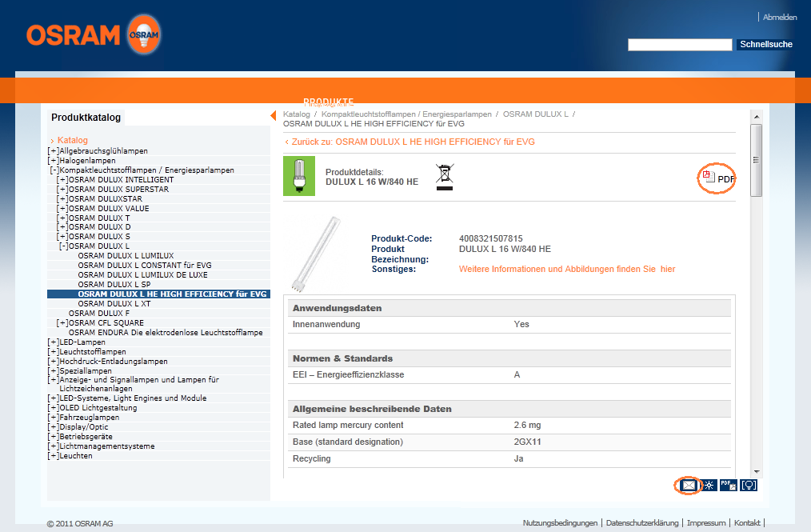Click the Kompaktleuchtstofflampen / Energiesparlampen breadcrumb

coord(406,114)
